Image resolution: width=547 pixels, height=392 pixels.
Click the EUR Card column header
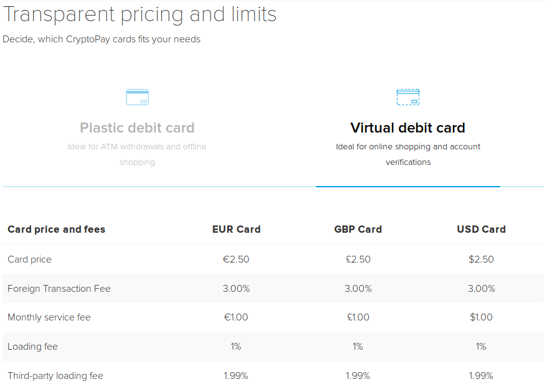(x=236, y=229)
